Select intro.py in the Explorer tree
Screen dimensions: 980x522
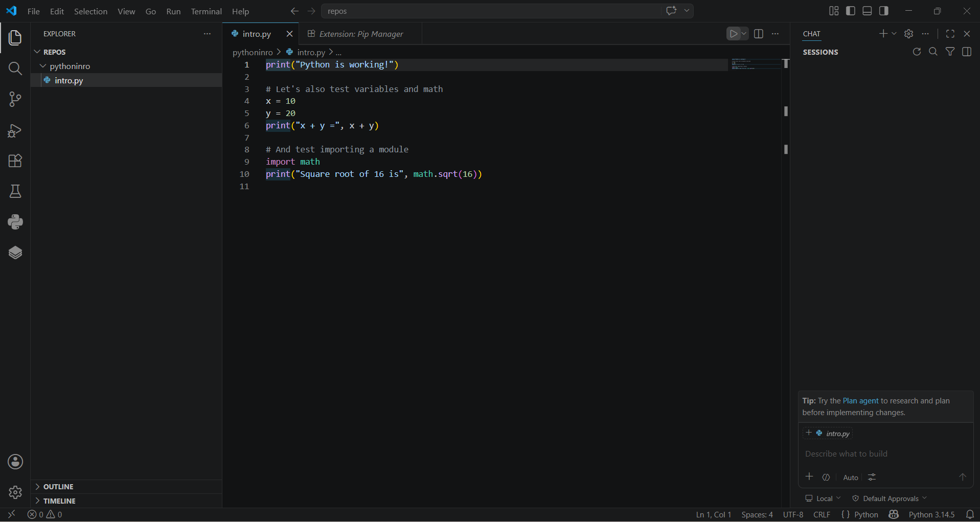pos(126,80)
